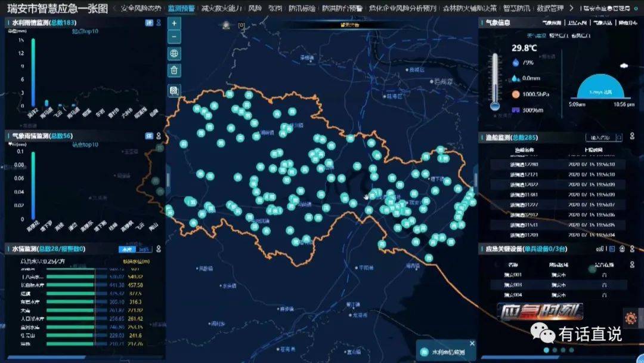Switch to 气象站点 tab in 气象信息
644x363 pixels.
tap(602, 23)
